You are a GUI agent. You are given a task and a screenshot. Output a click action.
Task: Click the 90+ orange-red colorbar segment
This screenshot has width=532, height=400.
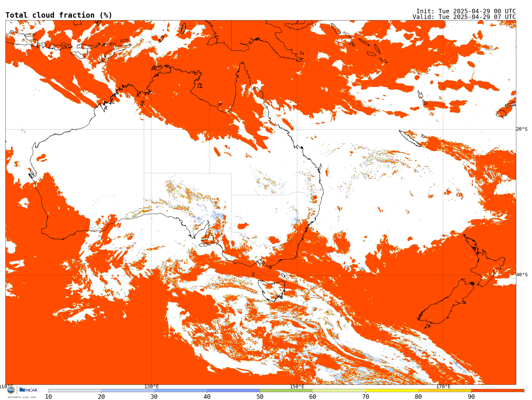coord(498,391)
